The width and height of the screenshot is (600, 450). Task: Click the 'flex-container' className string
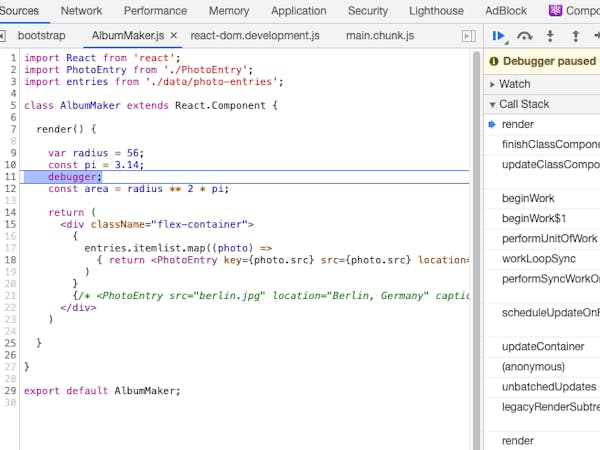click(x=199, y=224)
